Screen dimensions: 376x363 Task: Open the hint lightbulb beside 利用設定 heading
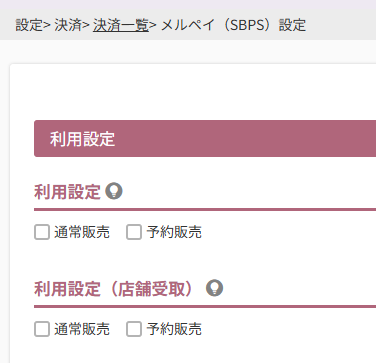(114, 191)
